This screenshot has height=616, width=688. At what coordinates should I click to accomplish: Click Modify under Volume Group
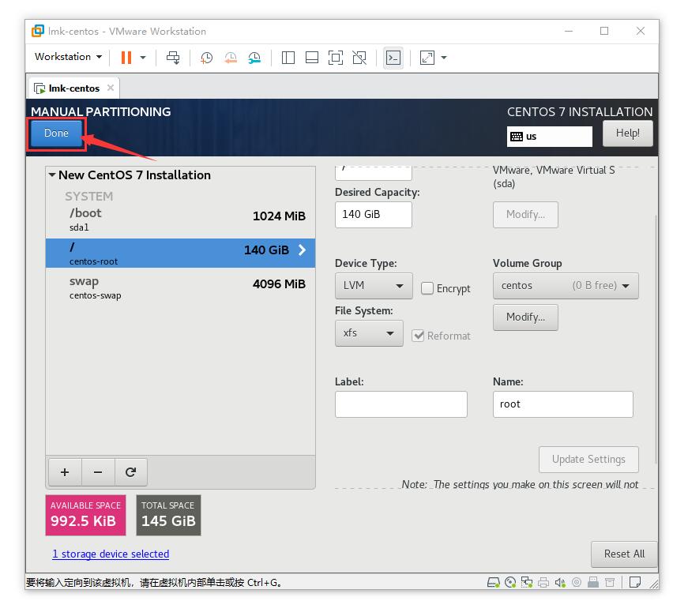coord(525,317)
